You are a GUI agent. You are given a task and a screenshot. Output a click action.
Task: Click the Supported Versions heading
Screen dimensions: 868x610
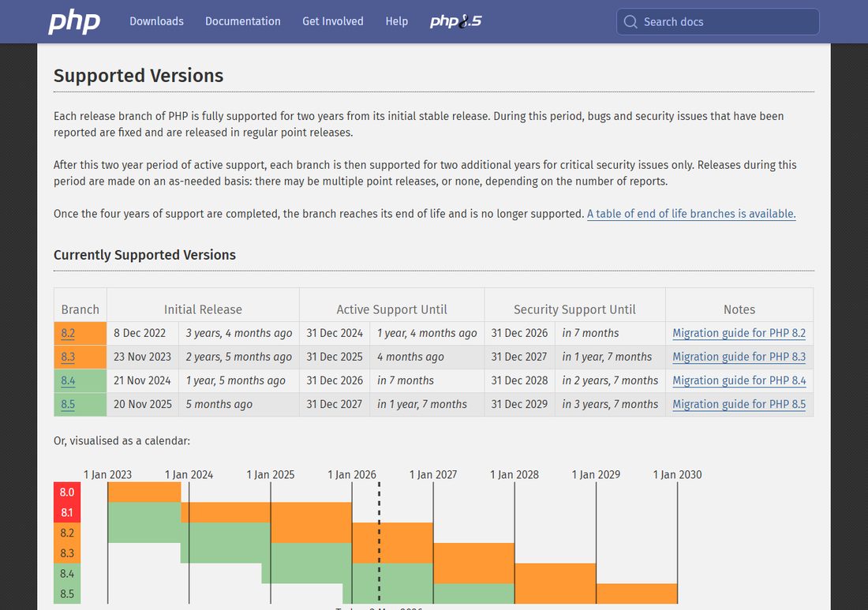(138, 75)
